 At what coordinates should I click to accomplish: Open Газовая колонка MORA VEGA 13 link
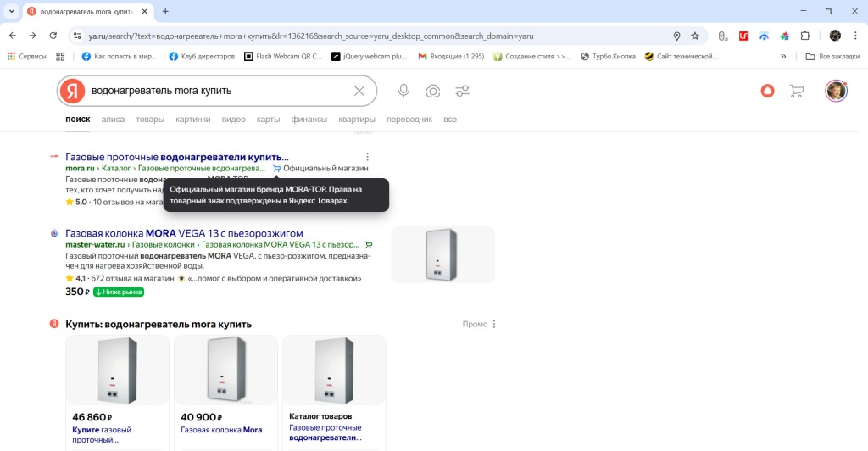[x=184, y=233]
